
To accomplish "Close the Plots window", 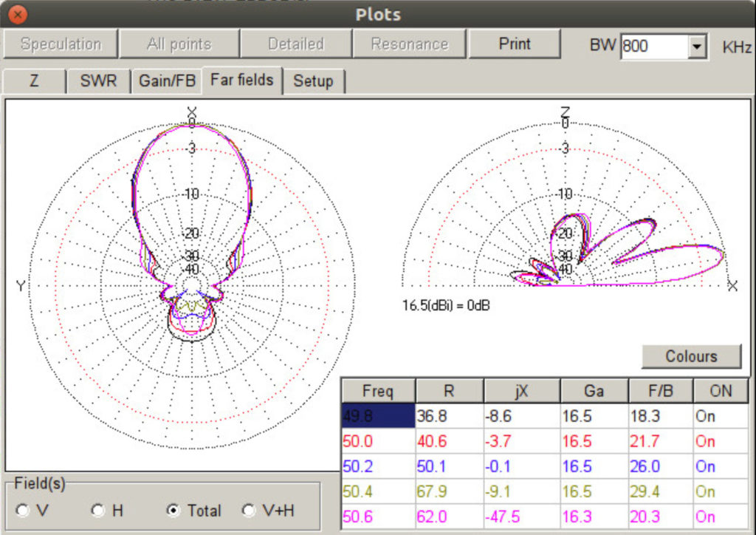I will pyautogui.click(x=18, y=14).
